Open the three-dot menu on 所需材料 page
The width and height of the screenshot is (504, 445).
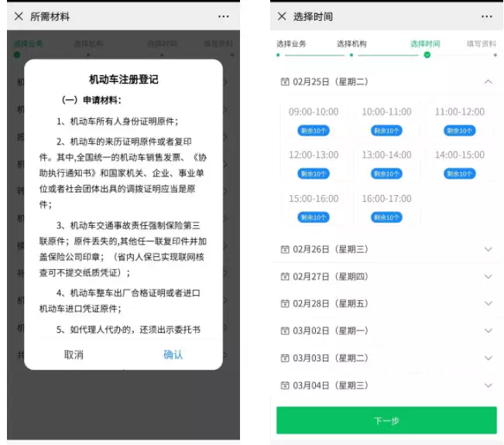tap(224, 16)
